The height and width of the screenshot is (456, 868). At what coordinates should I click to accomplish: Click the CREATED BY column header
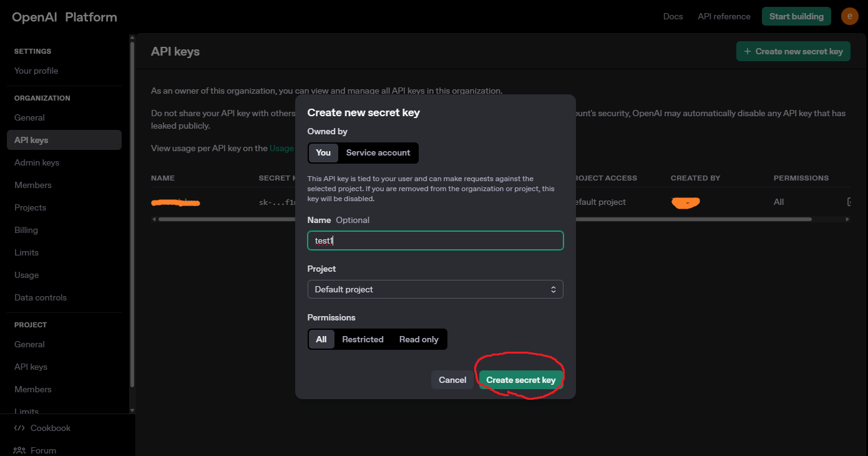[x=695, y=178]
